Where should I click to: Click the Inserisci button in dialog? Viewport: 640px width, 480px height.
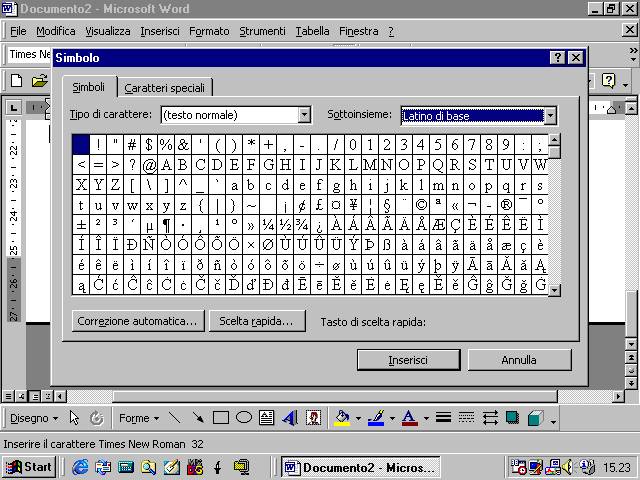pos(409,360)
